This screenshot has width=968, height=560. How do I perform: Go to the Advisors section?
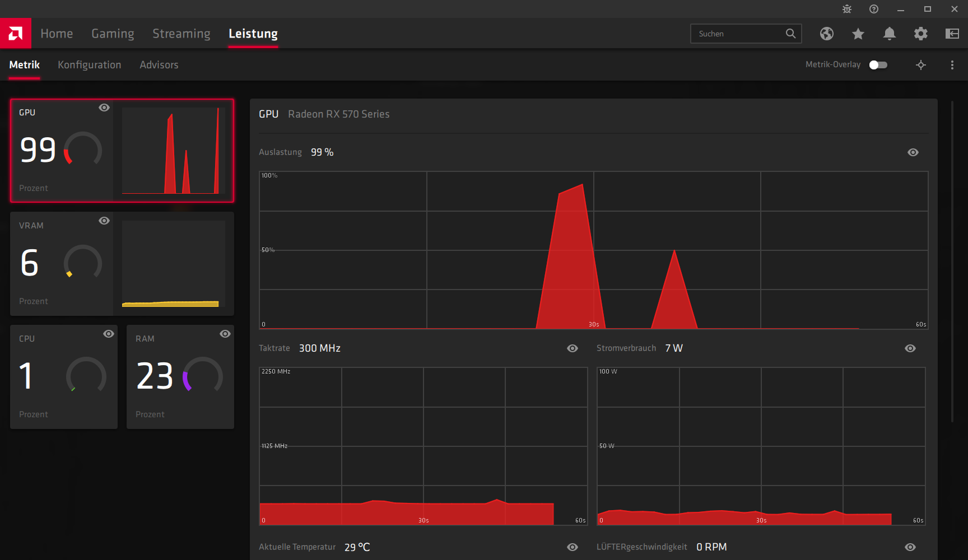click(159, 65)
